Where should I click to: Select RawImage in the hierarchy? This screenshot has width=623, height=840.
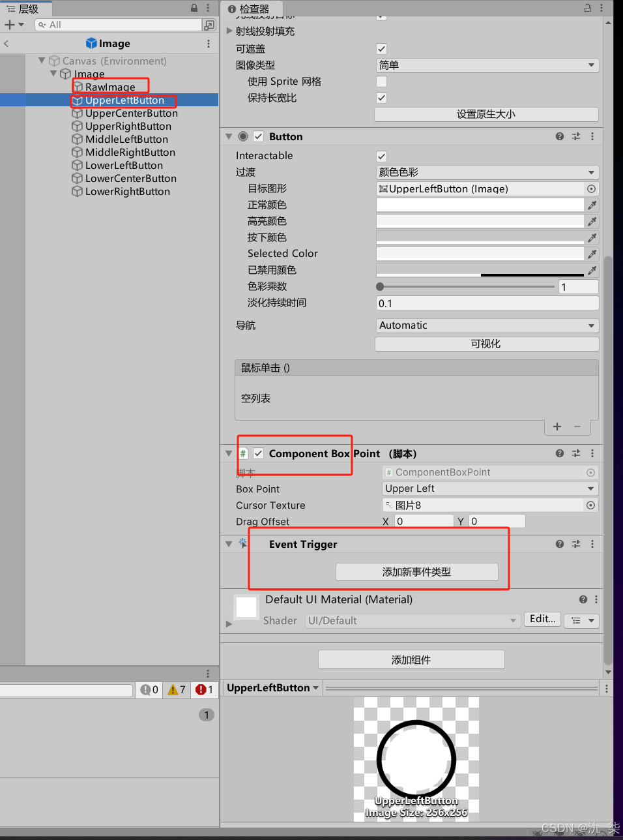click(110, 87)
